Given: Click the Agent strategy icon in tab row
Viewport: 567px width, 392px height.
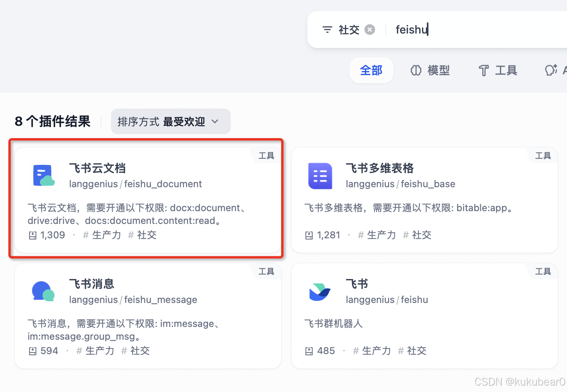Looking at the screenshot, I should [551, 70].
